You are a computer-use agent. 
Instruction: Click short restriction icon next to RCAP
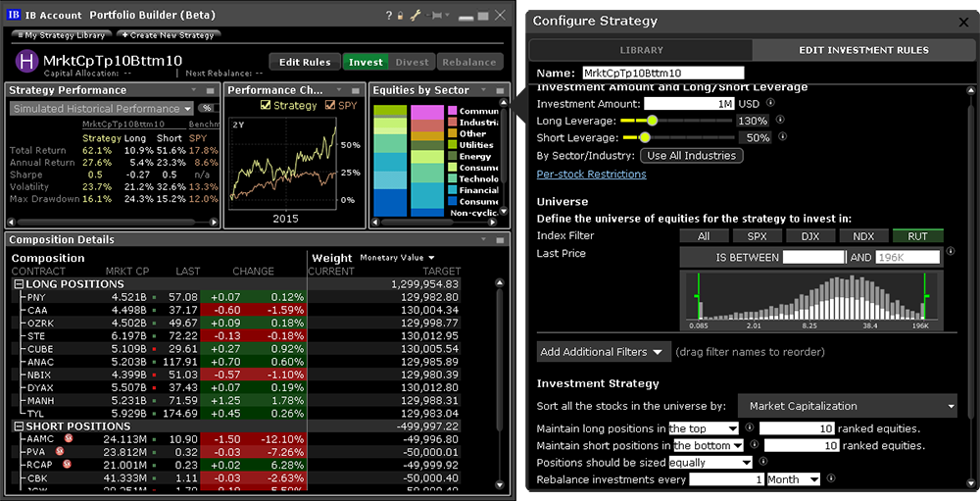(67, 464)
